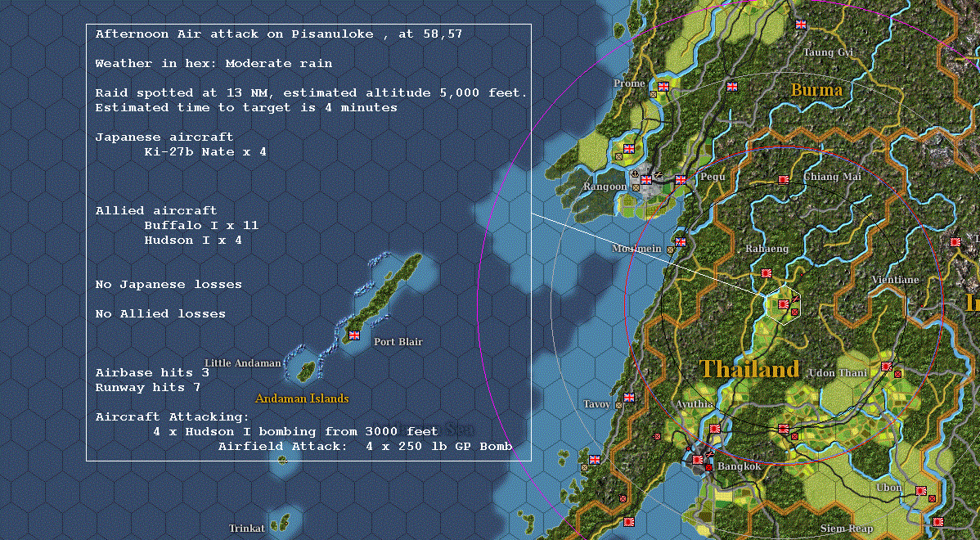Image resolution: width=980 pixels, height=540 pixels.
Task: Click the Japanese flag east of Vientiane
Action: tap(955, 242)
